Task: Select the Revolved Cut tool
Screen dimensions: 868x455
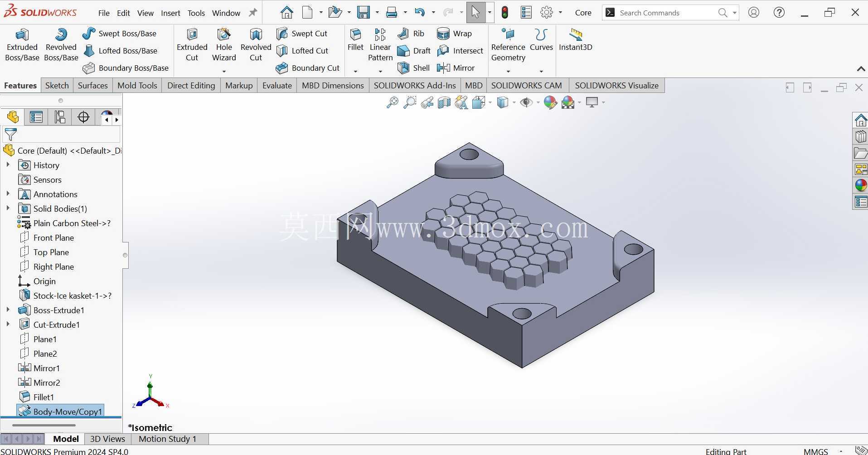Action: click(x=256, y=45)
